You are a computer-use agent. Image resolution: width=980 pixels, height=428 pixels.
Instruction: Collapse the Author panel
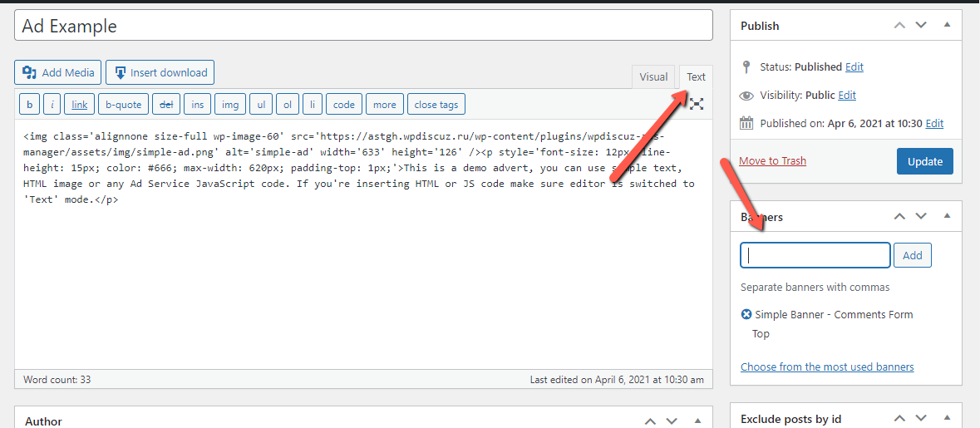(698, 421)
